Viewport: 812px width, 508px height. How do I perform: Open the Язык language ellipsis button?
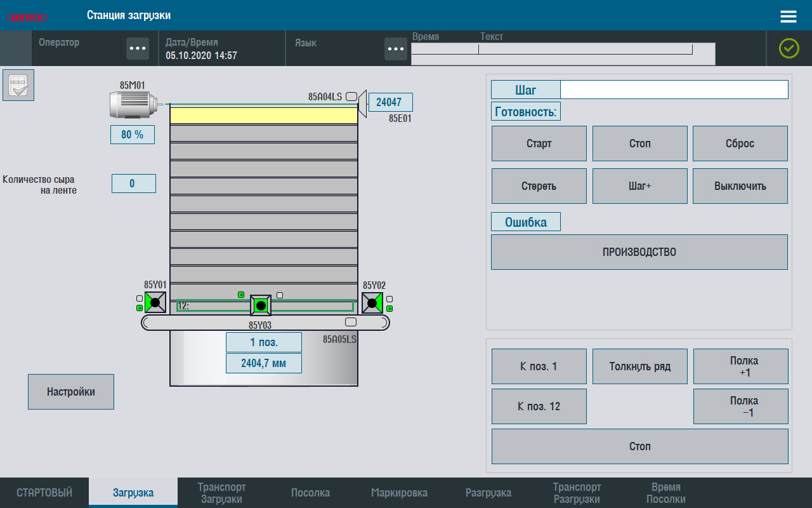click(x=396, y=48)
